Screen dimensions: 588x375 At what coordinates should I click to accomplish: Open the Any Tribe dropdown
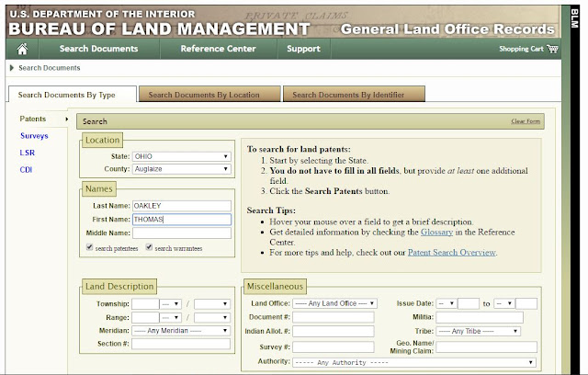pos(479,331)
